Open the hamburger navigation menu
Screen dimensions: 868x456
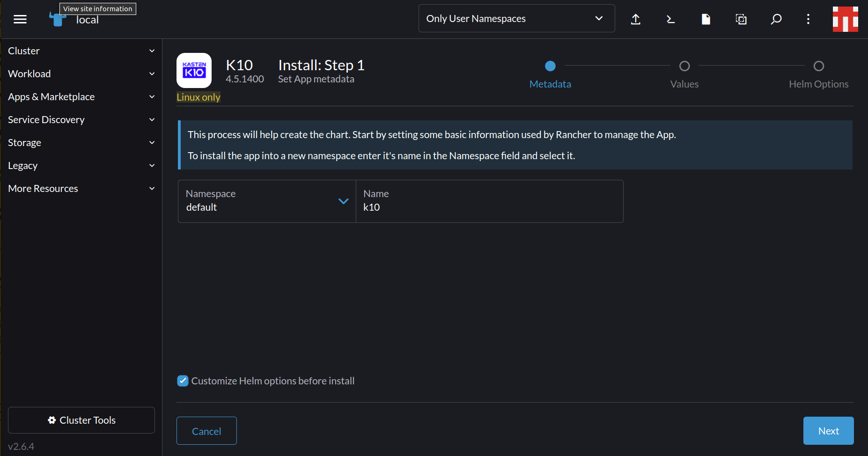(20, 19)
